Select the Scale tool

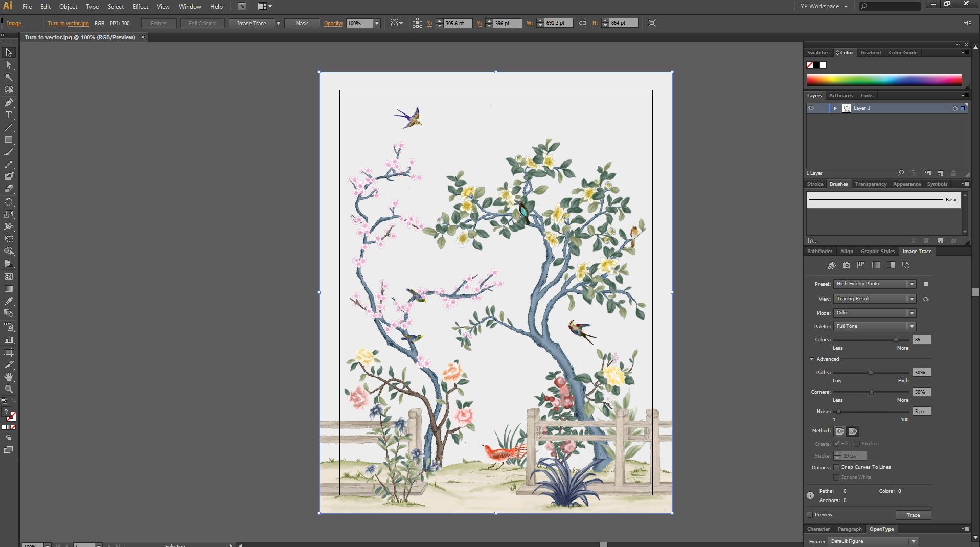(9, 214)
